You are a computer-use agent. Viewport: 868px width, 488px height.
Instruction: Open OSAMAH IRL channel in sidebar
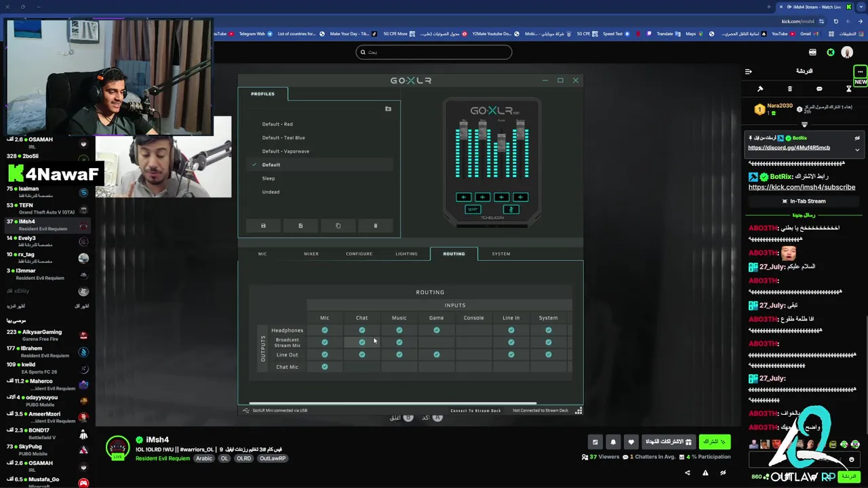click(x=46, y=143)
